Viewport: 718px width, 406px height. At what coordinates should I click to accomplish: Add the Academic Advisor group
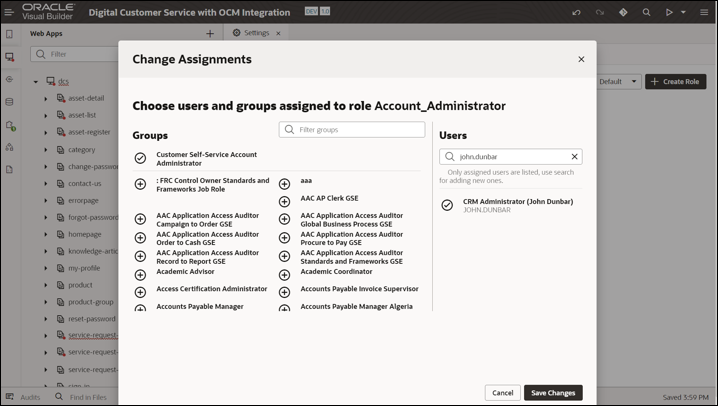pyautogui.click(x=140, y=273)
